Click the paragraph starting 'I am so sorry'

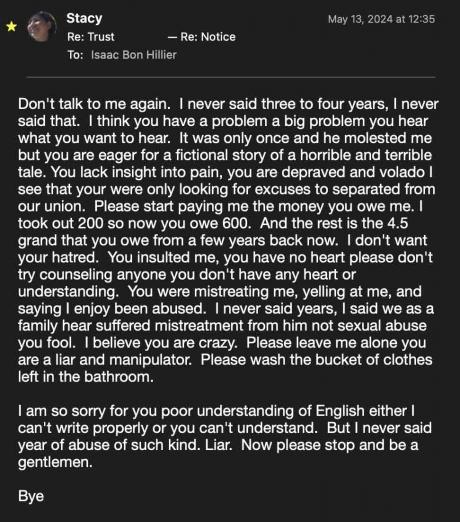tap(225, 436)
